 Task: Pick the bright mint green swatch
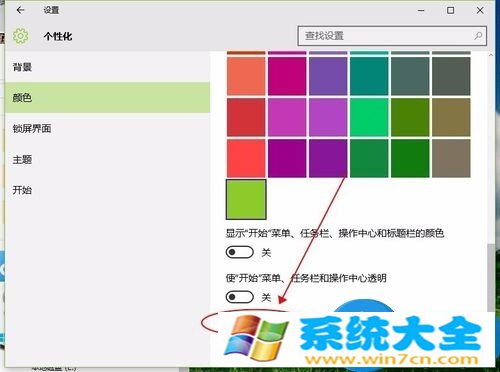[x=369, y=117]
